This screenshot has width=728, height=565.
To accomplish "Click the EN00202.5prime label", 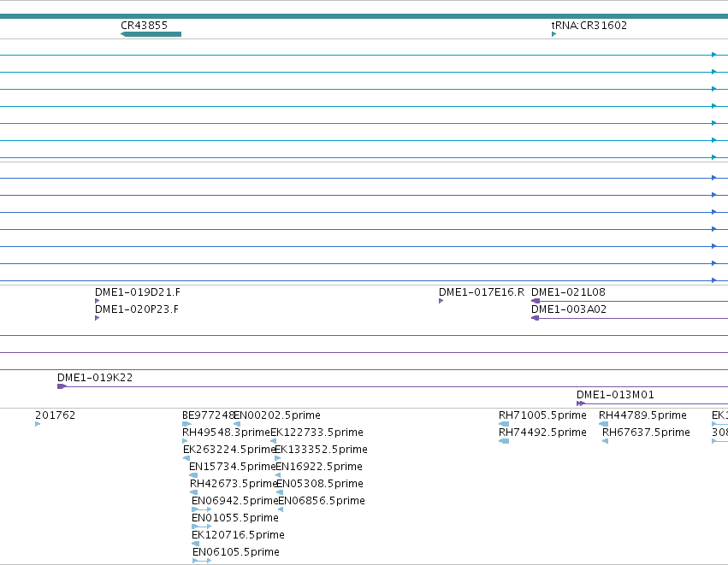I will click(x=277, y=415).
